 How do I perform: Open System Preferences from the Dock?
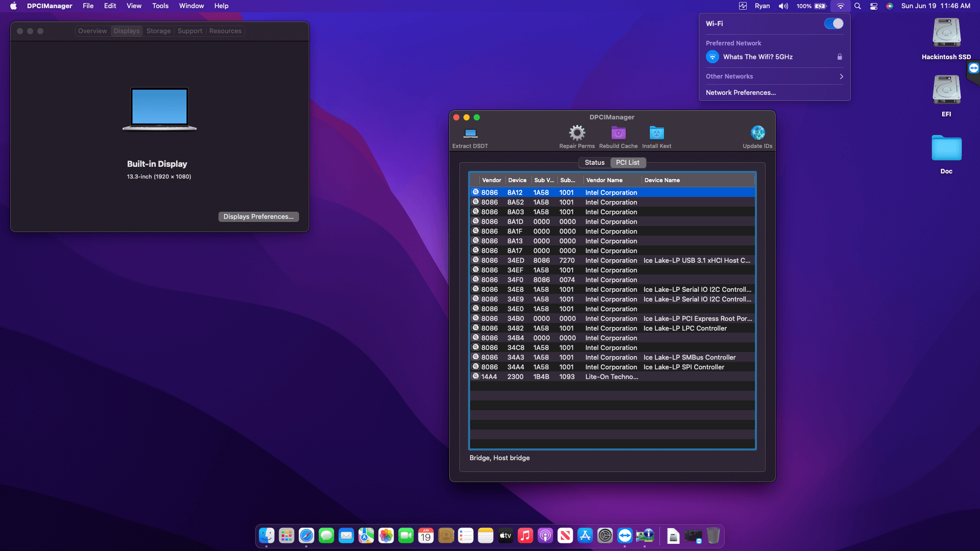(x=605, y=536)
